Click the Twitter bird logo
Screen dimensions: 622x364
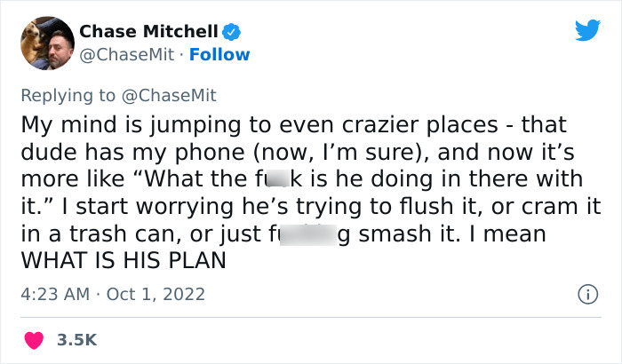tap(587, 30)
